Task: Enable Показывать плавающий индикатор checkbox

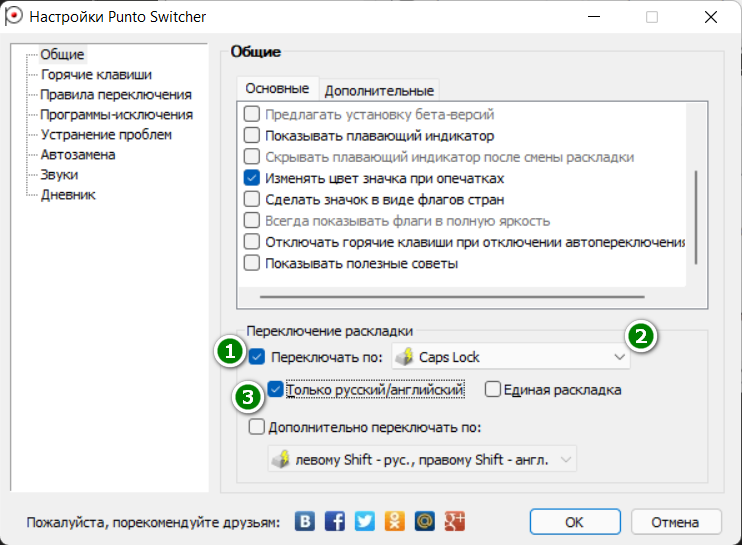Action: tap(252, 135)
